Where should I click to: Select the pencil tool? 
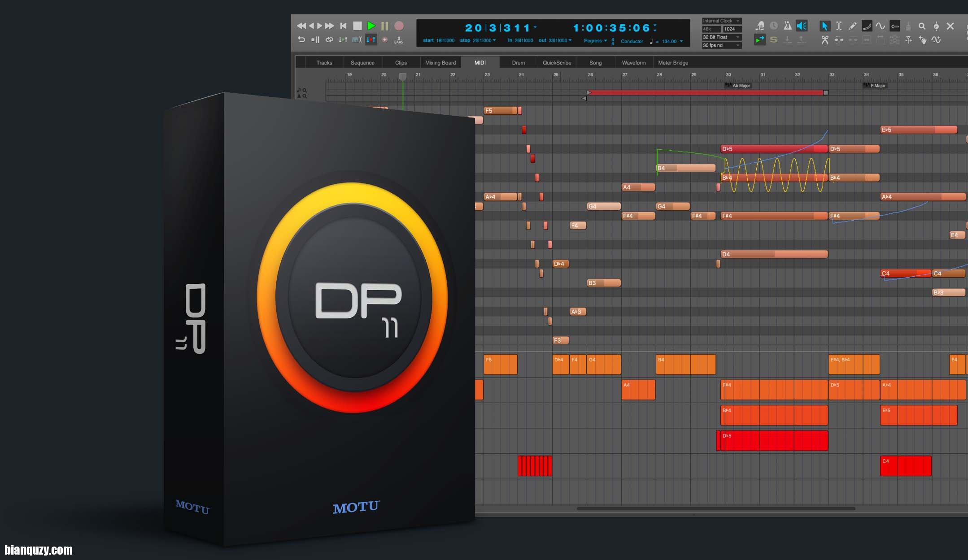pyautogui.click(x=853, y=26)
